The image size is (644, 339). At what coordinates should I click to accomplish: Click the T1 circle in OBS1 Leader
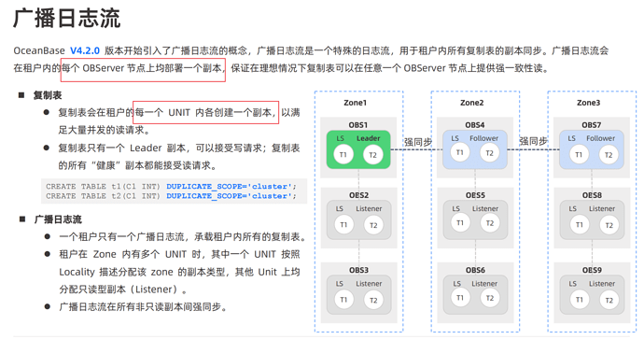click(343, 154)
